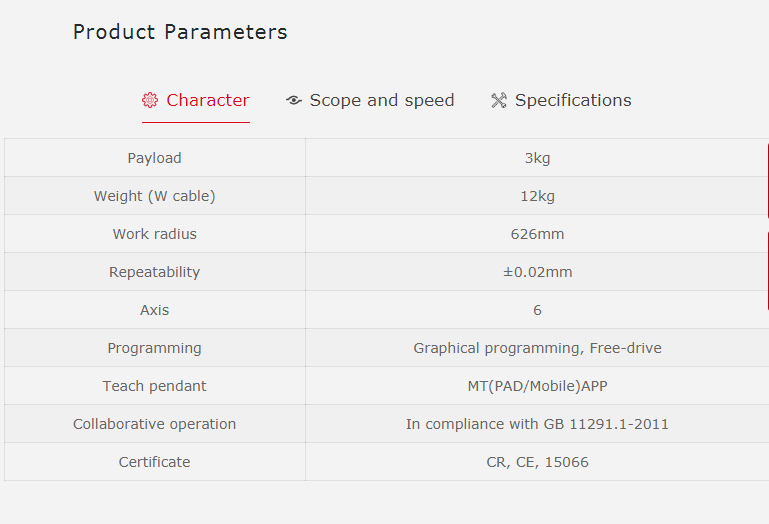Select the Weight (W cable) label
This screenshot has height=524, width=769.
point(155,196)
